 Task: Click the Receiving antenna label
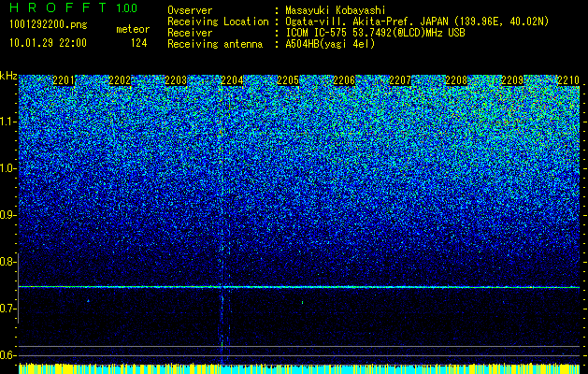coord(215,44)
